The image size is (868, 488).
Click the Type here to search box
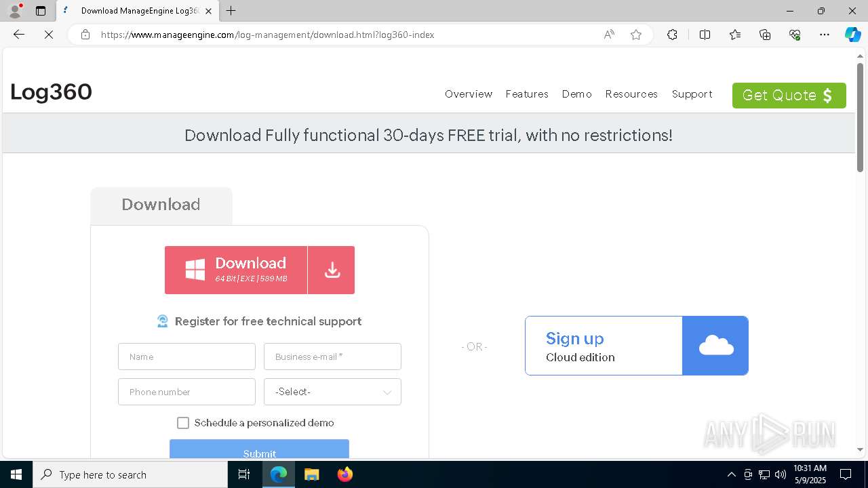pos(130,474)
